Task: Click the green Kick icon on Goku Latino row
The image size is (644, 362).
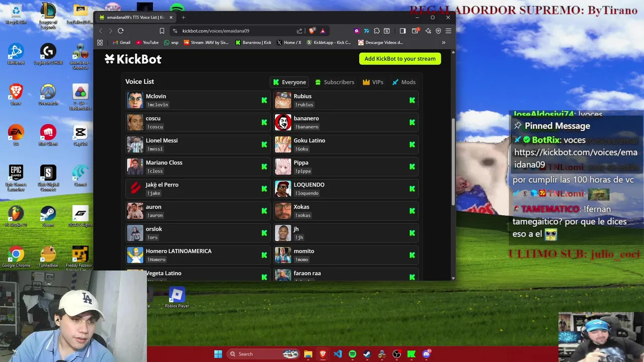Action: click(x=412, y=144)
